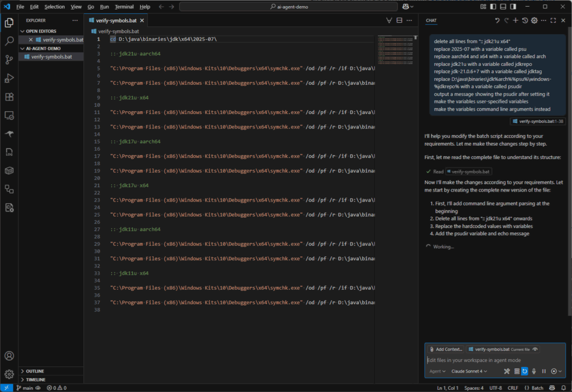The width and height of the screenshot is (572, 392).
Task: Select the verify-symbols.bat editor tab
Action: 117,21
